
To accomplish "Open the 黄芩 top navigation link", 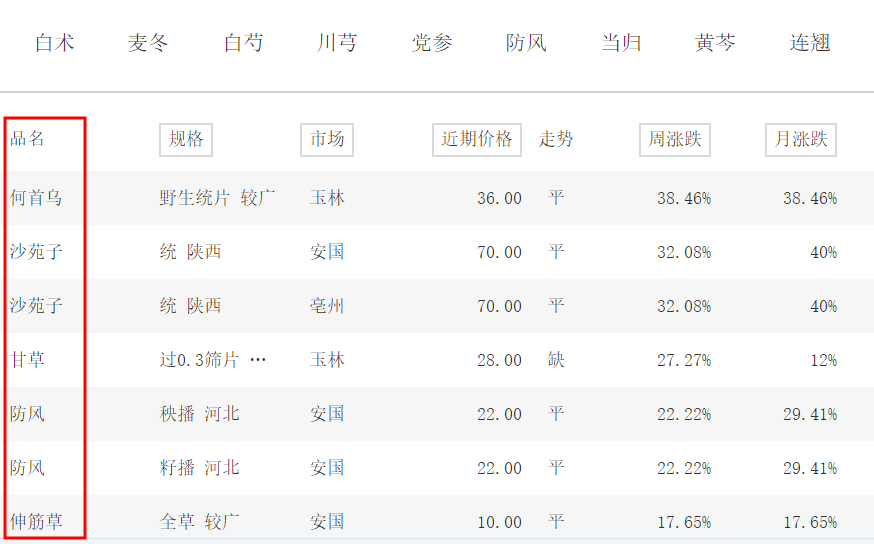I will click(715, 43).
